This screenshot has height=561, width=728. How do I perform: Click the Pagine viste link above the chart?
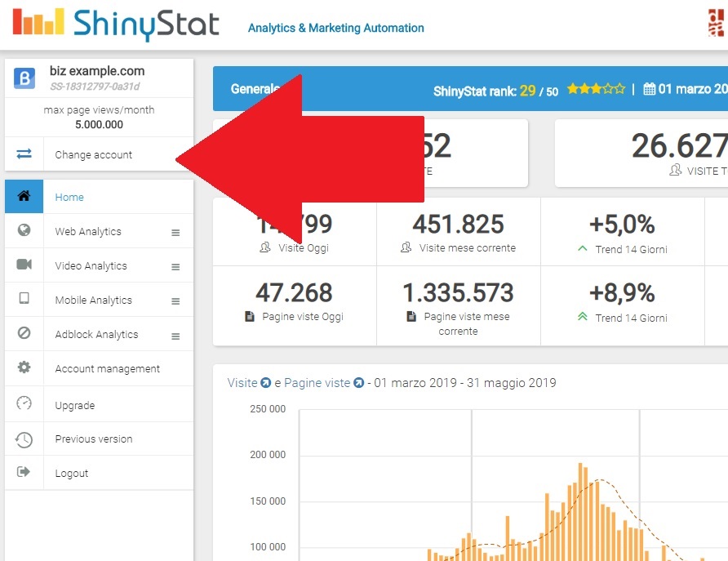(x=317, y=383)
